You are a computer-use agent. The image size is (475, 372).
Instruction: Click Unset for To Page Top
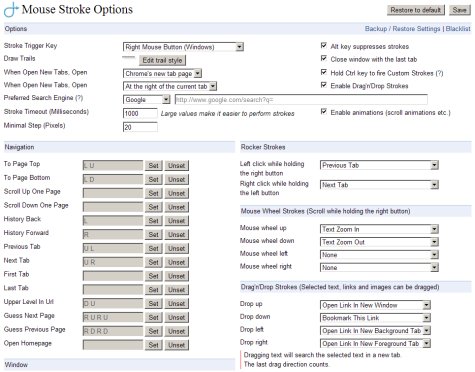pyautogui.click(x=177, y=166)
